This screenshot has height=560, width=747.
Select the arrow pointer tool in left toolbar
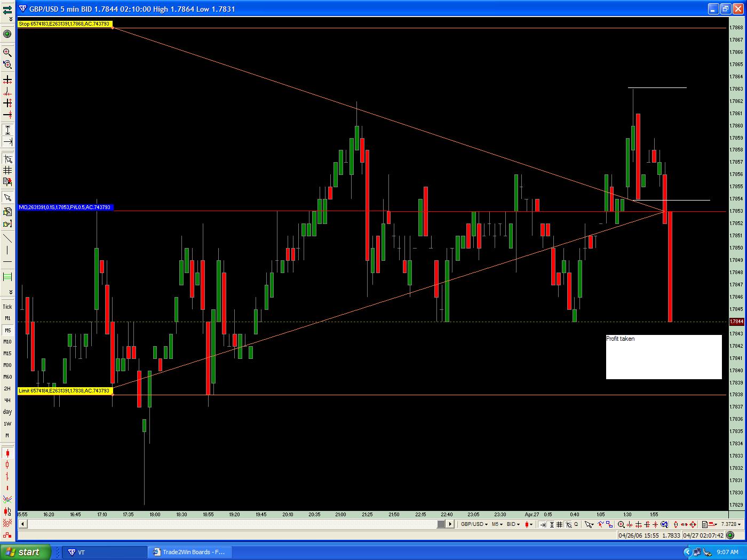[7, 197]
